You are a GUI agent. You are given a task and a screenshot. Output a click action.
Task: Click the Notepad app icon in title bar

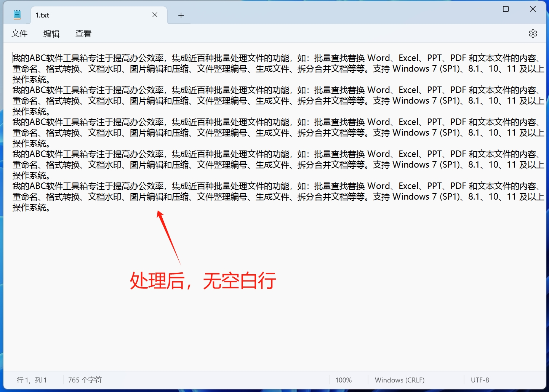coord(17,15)
